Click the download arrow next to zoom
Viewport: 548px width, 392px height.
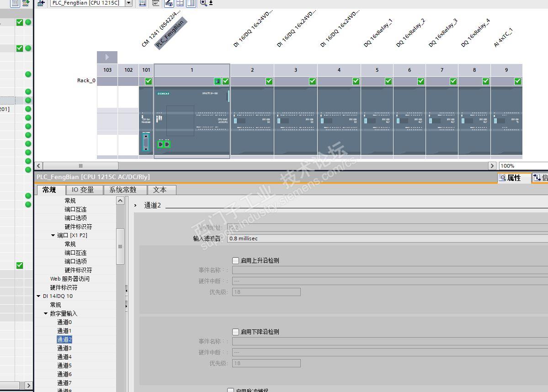tap(211, 3)
